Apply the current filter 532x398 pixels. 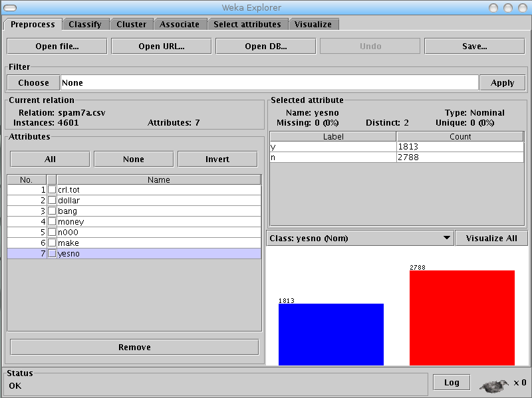pyautogui.click(x=502, y=82)
